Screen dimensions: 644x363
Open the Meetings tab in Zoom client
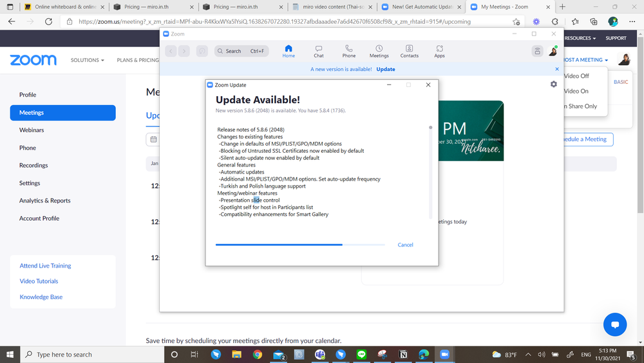[x=379, y=52]
